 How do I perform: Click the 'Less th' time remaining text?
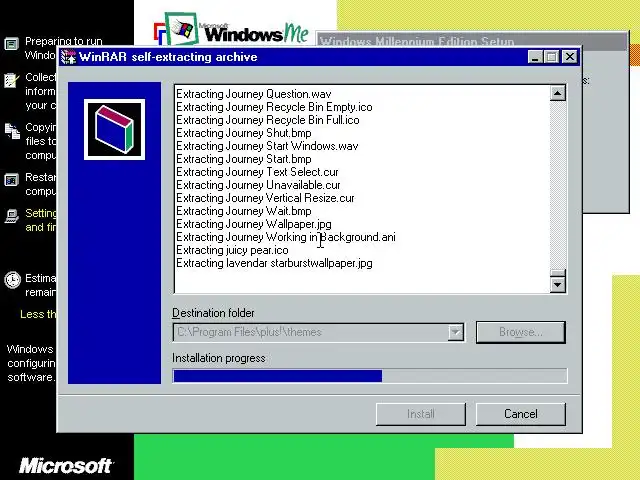pos(38,314)
